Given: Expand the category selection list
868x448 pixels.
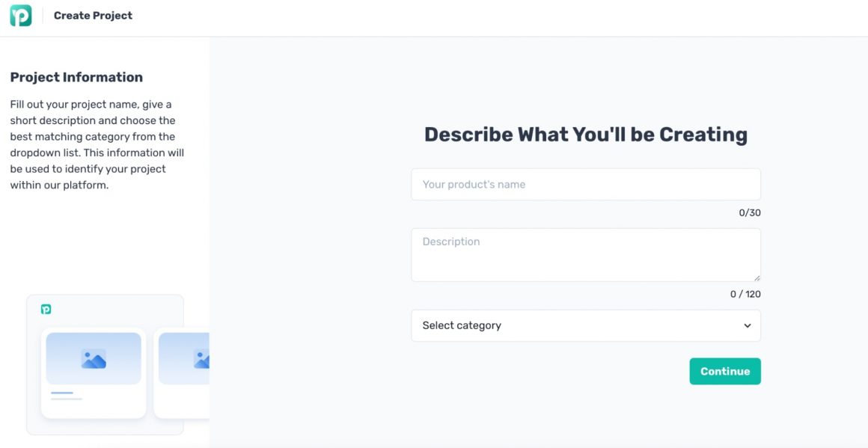Looking at the screenshot, I should [585, 325].
